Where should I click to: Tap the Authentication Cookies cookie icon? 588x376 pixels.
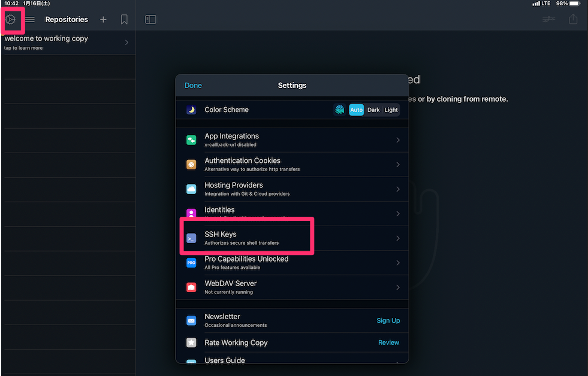(x=191, y=165)
